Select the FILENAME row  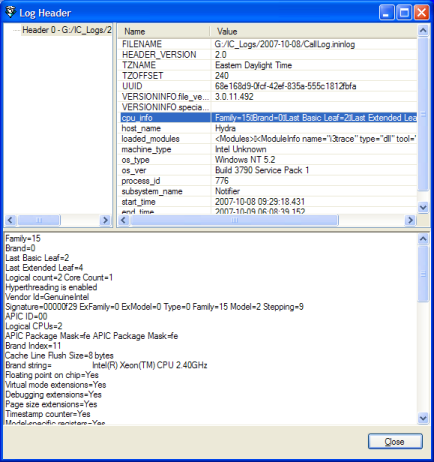coord(268,44)
